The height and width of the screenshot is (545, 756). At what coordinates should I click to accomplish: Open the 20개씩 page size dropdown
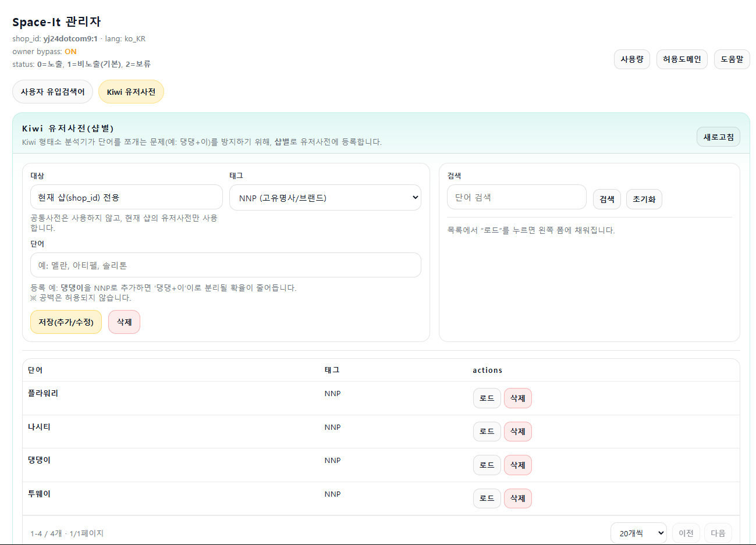638,533
